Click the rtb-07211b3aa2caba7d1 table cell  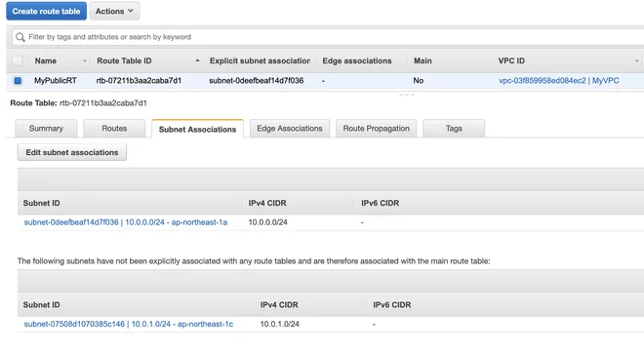coord(139,80)
